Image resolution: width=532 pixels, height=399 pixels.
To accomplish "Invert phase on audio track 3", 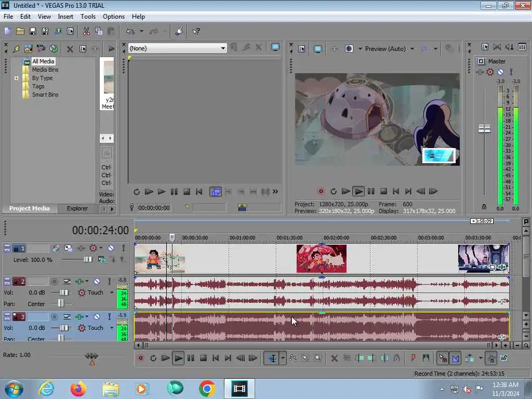I will (67, 317).
